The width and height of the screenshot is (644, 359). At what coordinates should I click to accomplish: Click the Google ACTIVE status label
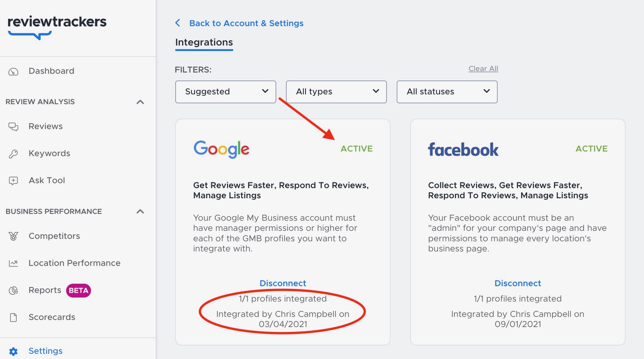[356, 149]
